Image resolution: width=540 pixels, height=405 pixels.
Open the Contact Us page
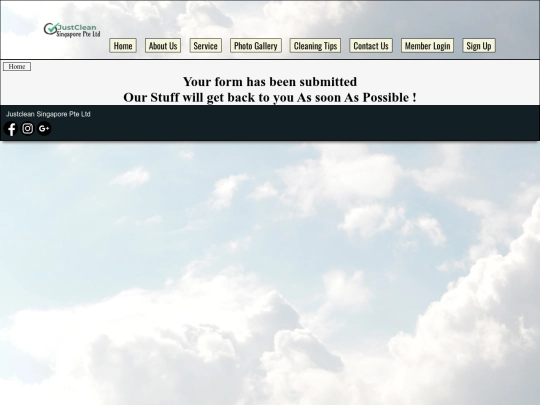pos(371,45)
